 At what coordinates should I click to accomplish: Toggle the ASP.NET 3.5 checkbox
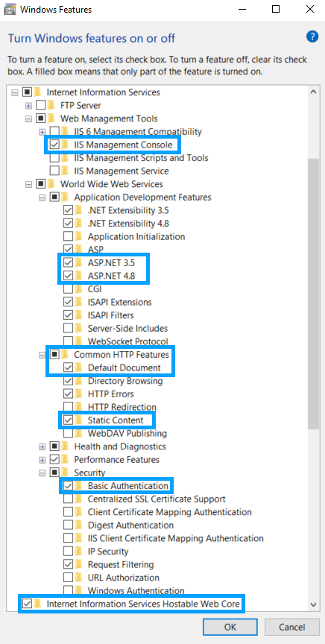(68, 263)
